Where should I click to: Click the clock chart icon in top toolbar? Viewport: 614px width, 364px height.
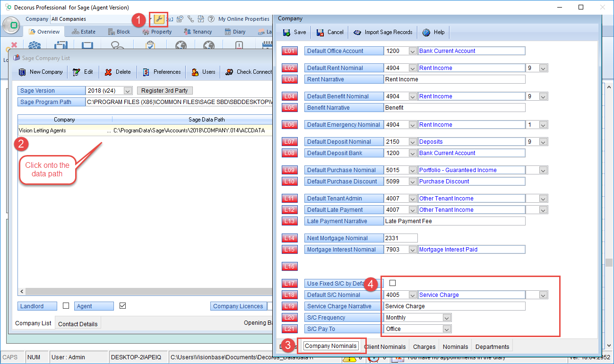[180, 19]
